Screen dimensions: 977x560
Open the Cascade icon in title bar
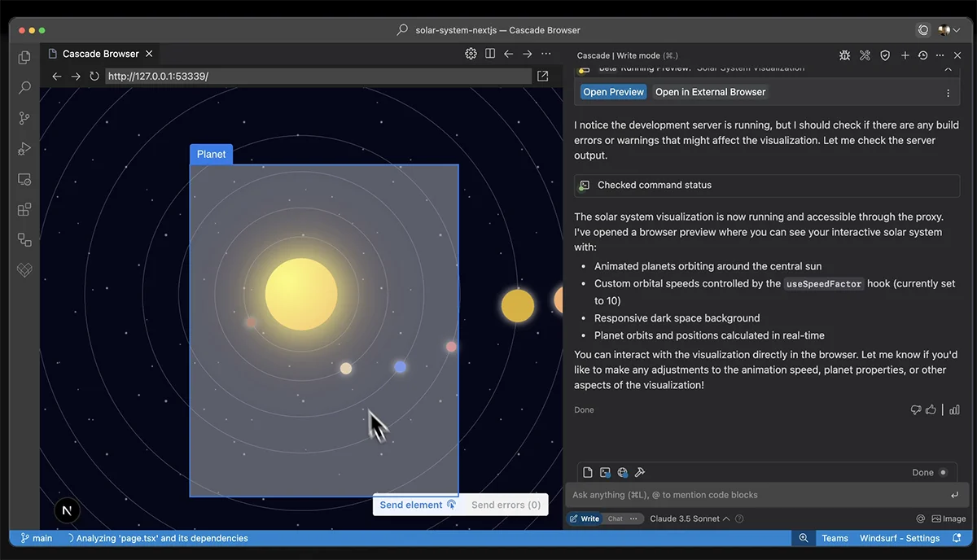coord(923,30)
